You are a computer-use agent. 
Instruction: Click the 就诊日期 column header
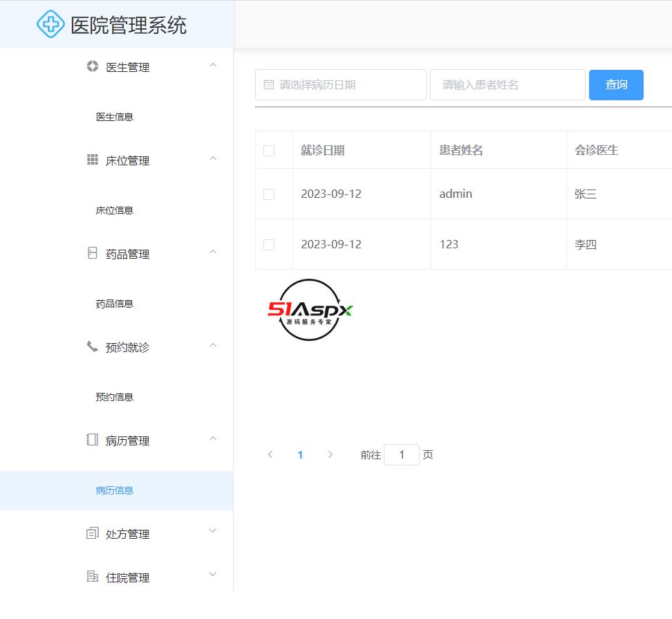[x=323, y=151]
